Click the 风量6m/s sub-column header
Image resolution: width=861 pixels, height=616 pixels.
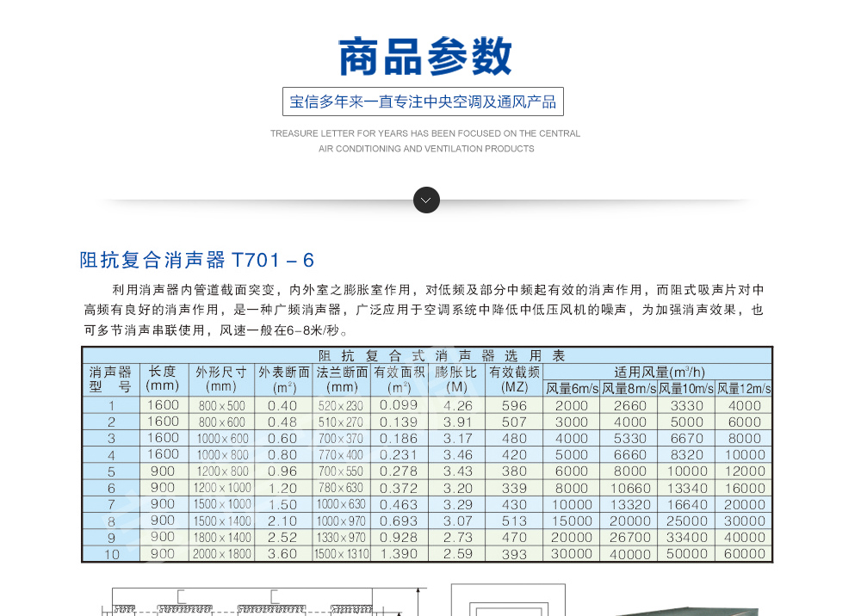coord(572,389)
